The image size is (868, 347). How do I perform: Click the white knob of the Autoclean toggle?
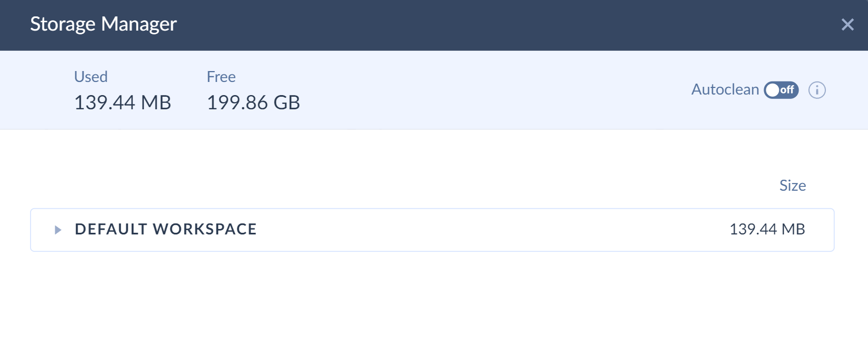point(772,90)
